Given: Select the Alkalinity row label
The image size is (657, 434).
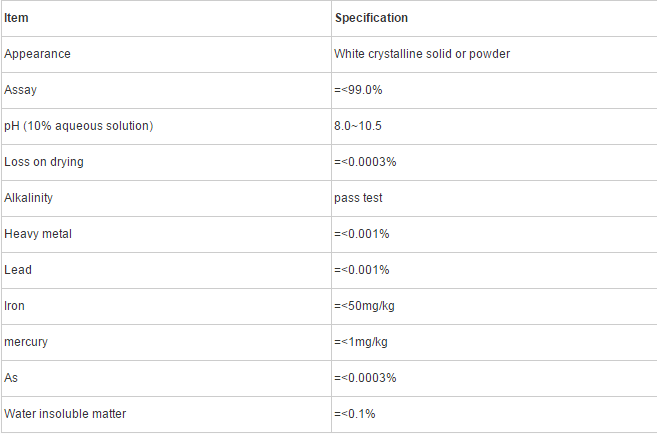Looking at the screenshot, I should [x=28, y=198].
